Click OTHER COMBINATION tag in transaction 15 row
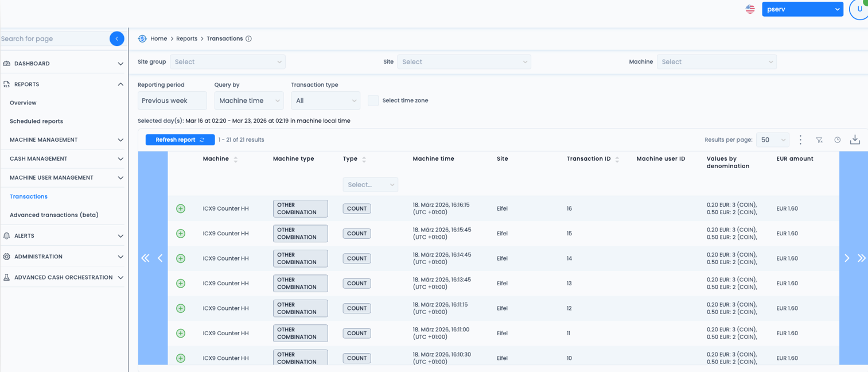 300,234
